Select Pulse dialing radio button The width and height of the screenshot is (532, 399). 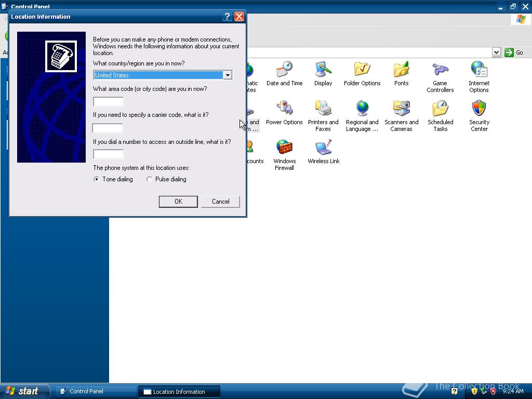149,179
